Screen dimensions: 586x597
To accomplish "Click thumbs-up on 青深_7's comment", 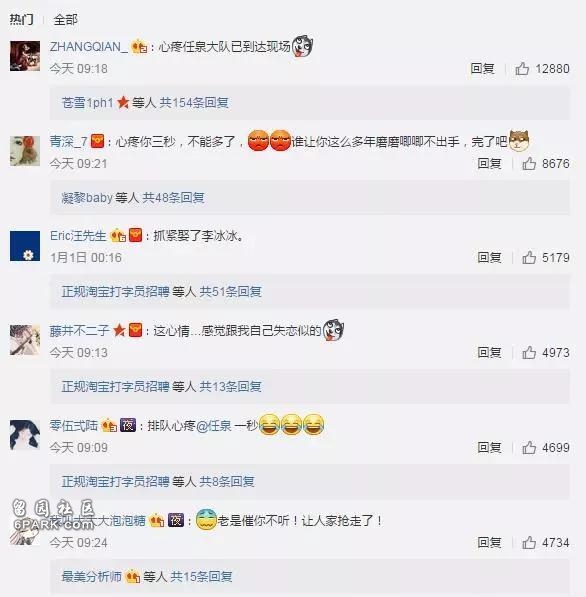I will tap(529, 164).
